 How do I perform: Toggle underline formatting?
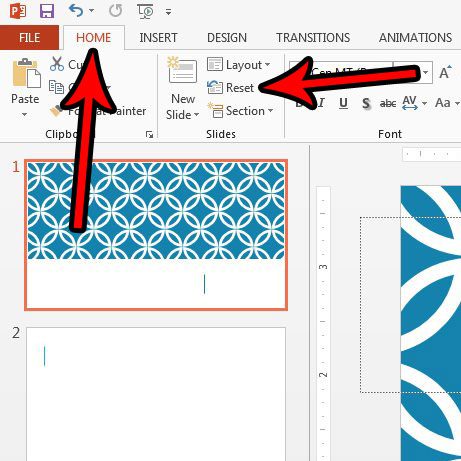pyautogui.click(x=343, y=103)
